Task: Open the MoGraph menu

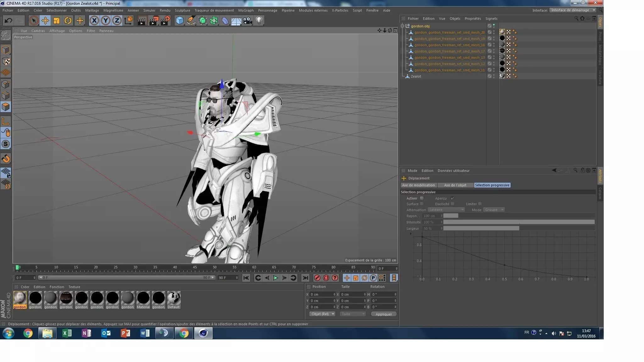Action: pos(246,10)
